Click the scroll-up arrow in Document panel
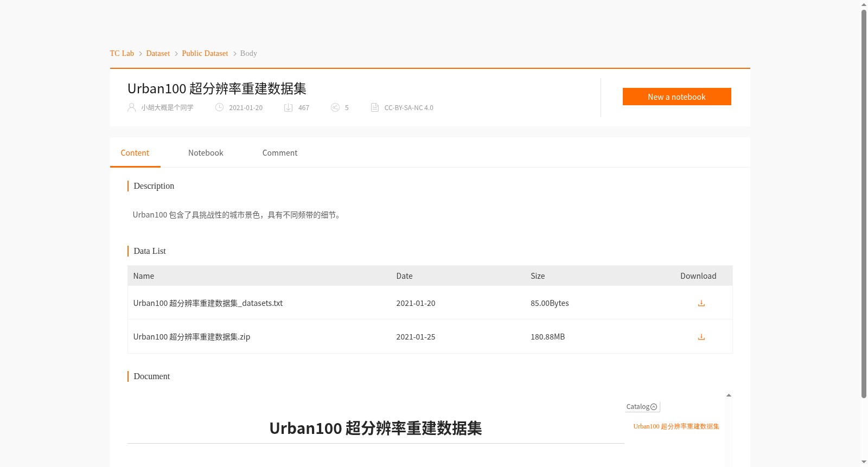868x467 pixels. tap(729, 395)
